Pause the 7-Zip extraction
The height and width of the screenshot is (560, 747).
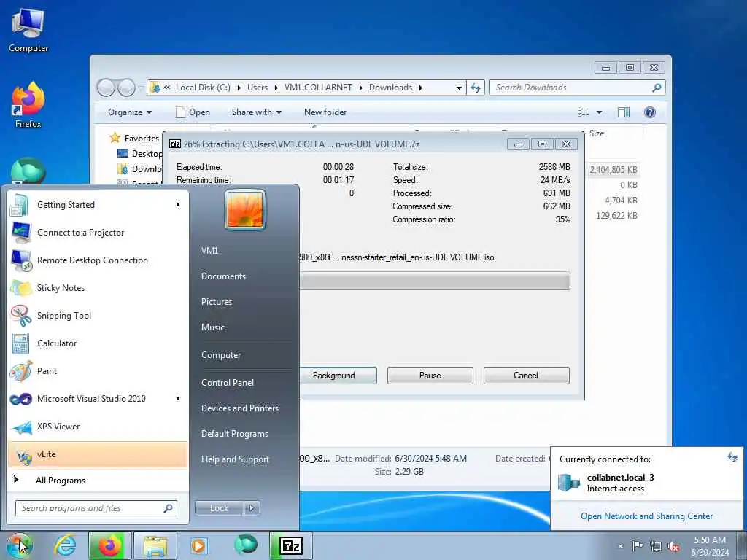coord(430,376)
